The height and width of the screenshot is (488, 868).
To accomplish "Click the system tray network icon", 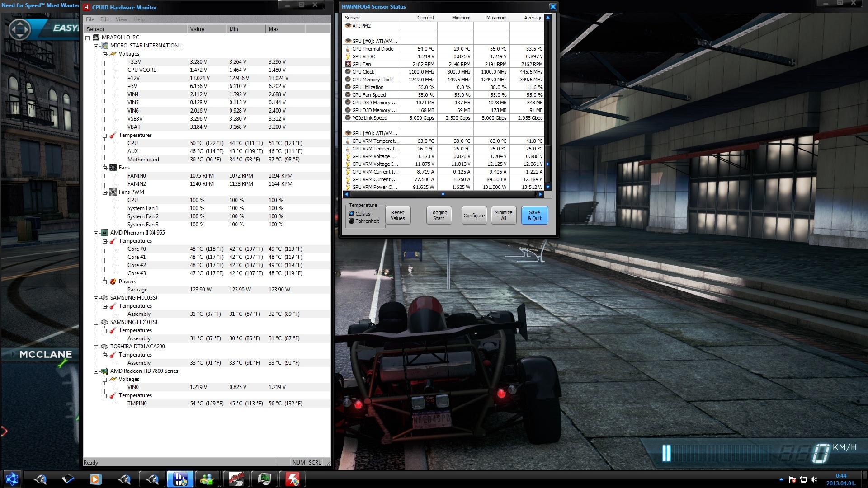I will click(x=803, y=479).
